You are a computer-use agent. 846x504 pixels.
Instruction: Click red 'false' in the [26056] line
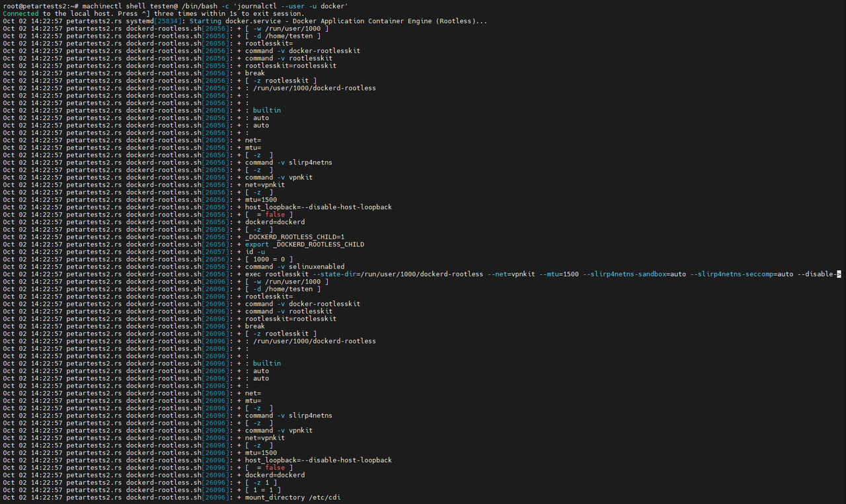[275, 215]
